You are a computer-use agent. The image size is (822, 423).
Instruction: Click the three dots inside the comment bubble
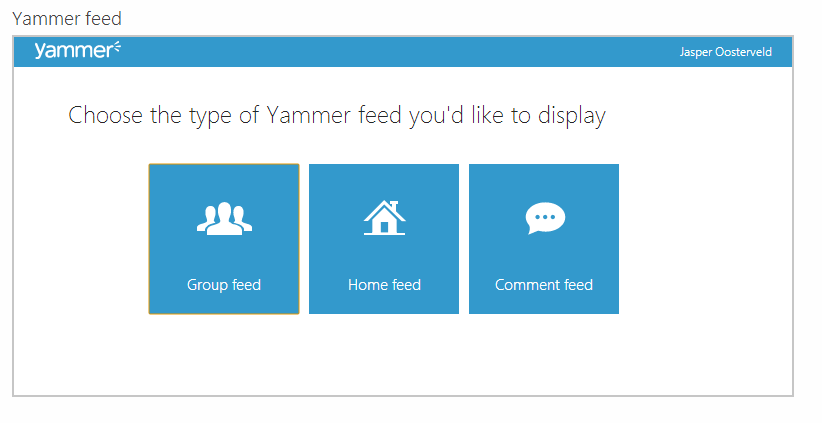tap(545, 216)
